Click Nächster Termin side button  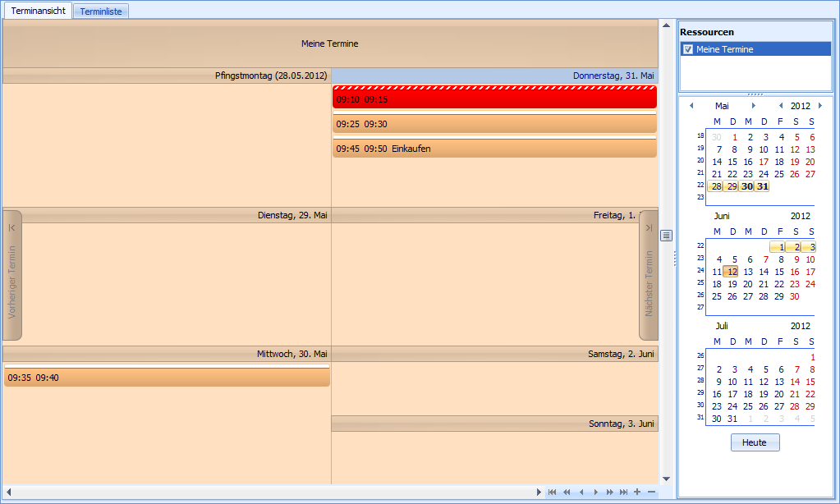pyautogui.click(x=649, y=275)
